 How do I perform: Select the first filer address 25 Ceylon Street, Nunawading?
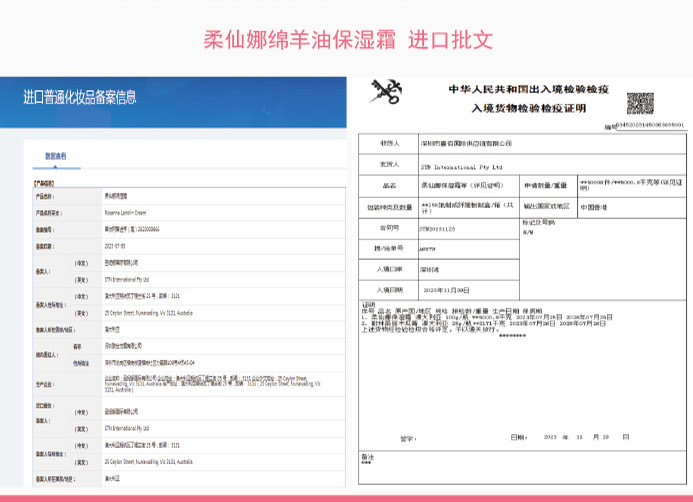148,313
